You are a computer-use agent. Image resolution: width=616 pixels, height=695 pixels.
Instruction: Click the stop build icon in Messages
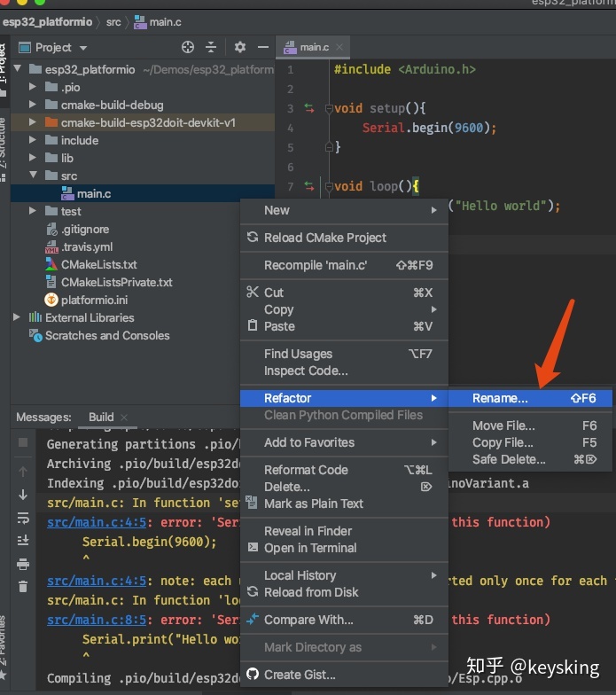[23, 442]
